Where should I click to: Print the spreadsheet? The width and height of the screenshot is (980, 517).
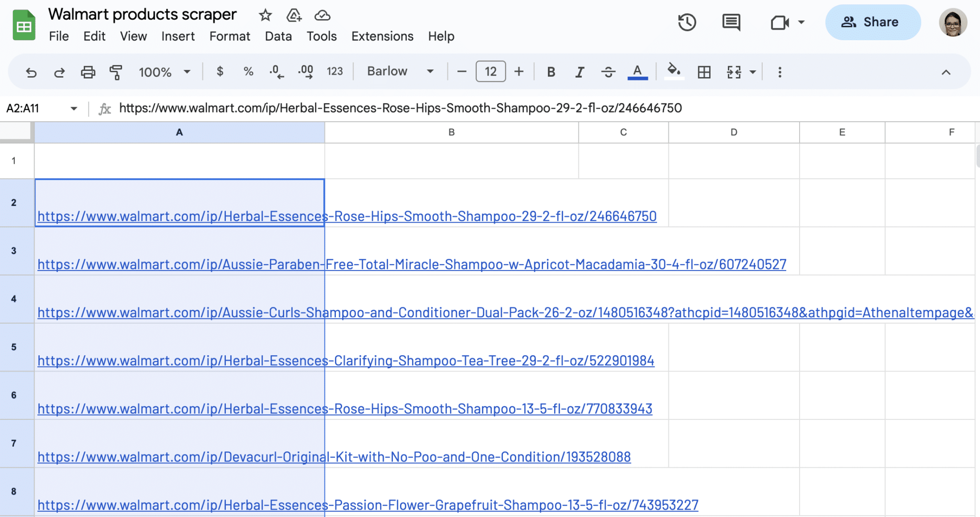88,72
